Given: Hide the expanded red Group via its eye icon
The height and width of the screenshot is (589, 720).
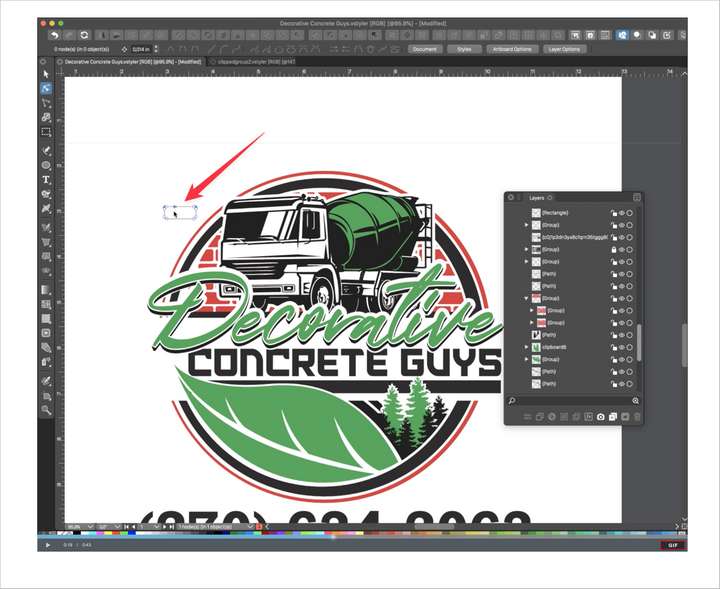Looking at the screenshot, I should (x=622, y=298).
